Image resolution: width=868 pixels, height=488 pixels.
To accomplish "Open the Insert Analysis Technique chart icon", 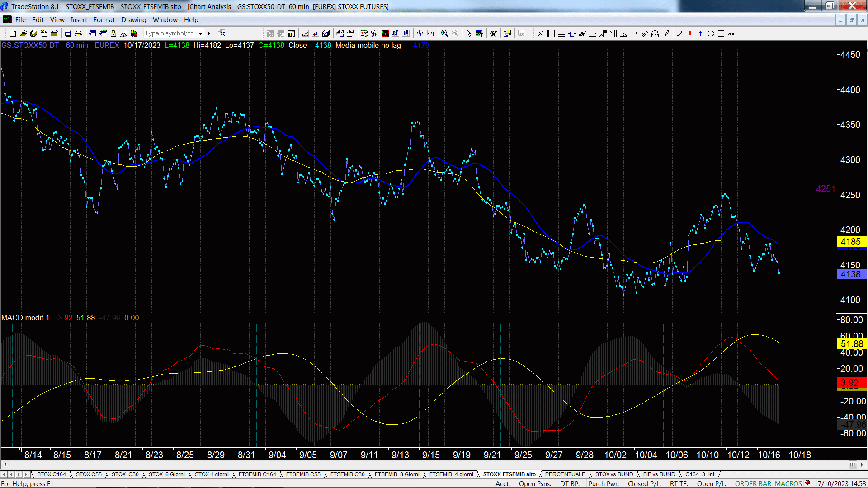I will pyautogui.click(x=305, y=33).
